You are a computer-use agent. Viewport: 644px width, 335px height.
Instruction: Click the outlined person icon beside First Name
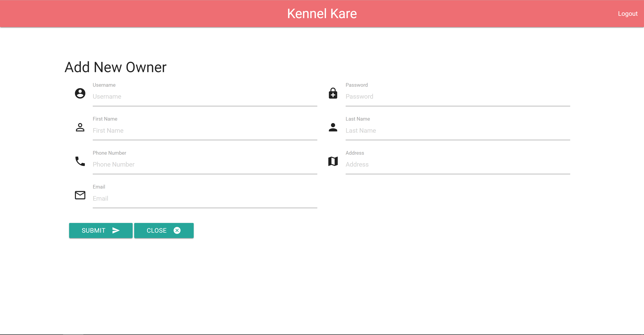pyautogui.click(x=80, y=127)
